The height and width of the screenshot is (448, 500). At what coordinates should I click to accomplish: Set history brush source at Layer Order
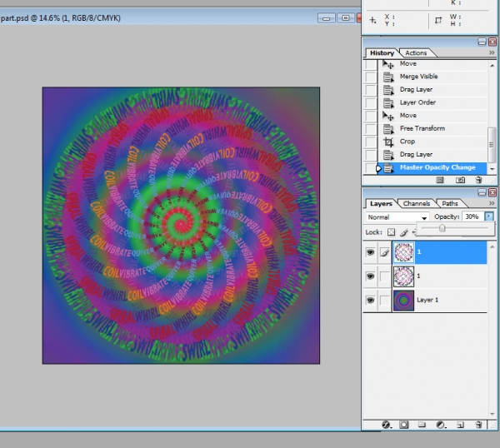[371, 103]
